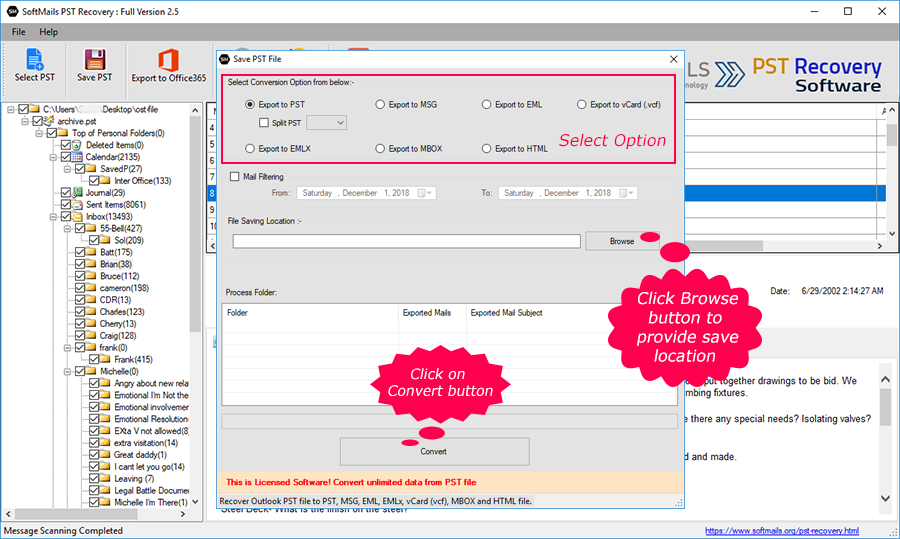Click the Select PST toolbar icon

(x=34, y=60)
